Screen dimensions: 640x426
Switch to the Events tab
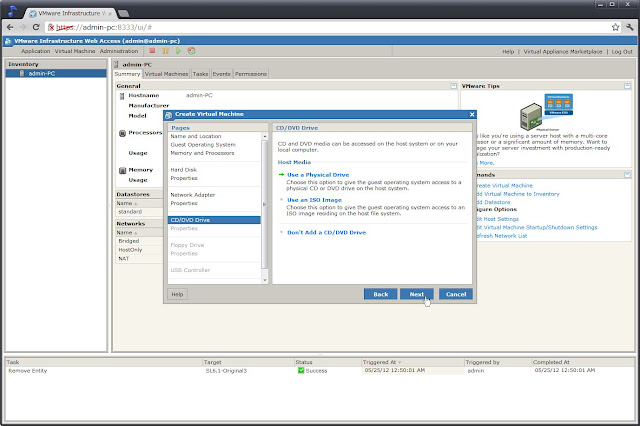point(221,74)
